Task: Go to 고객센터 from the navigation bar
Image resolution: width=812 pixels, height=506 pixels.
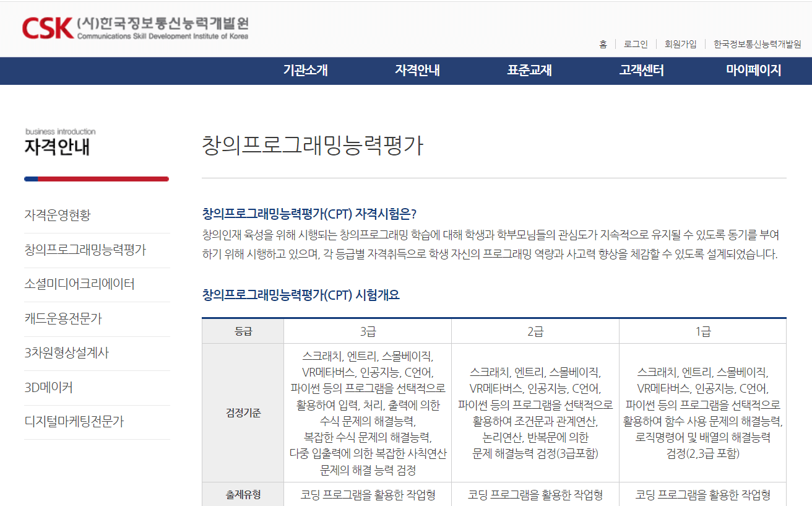Action: click(641, 71)
